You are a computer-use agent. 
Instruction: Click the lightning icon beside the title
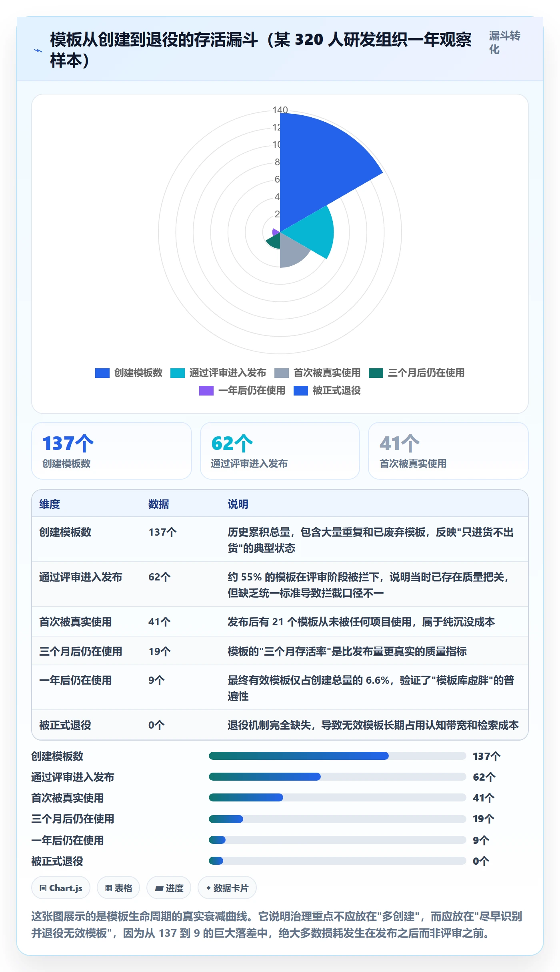38,50
